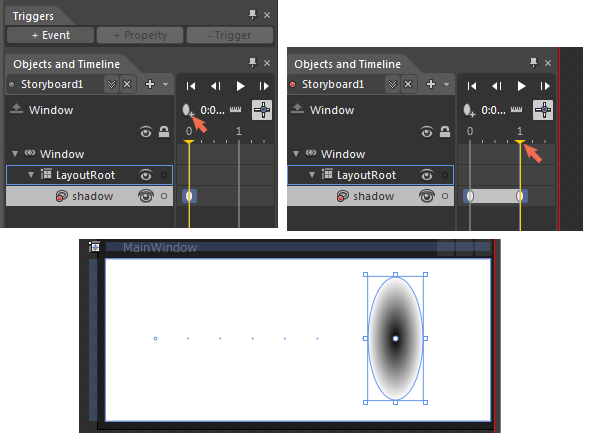Pin the right Objects and Timeline panel
The image size is (600, 433).
[x=533, y=63]
